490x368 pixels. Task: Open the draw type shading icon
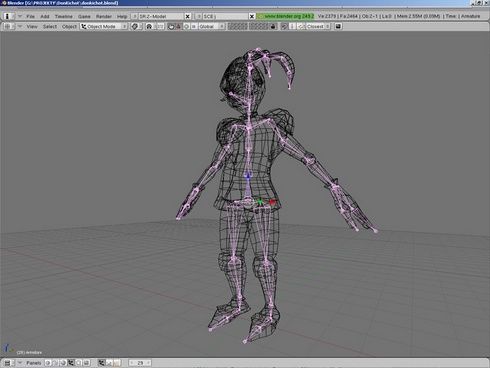(135, 26)
